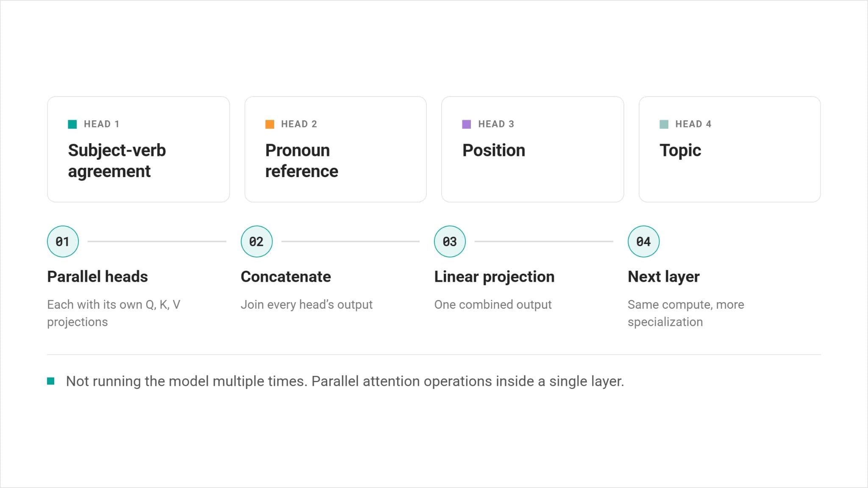Click the teal square beside HEAD 1

pyautogui.click(x=72, y=124)
